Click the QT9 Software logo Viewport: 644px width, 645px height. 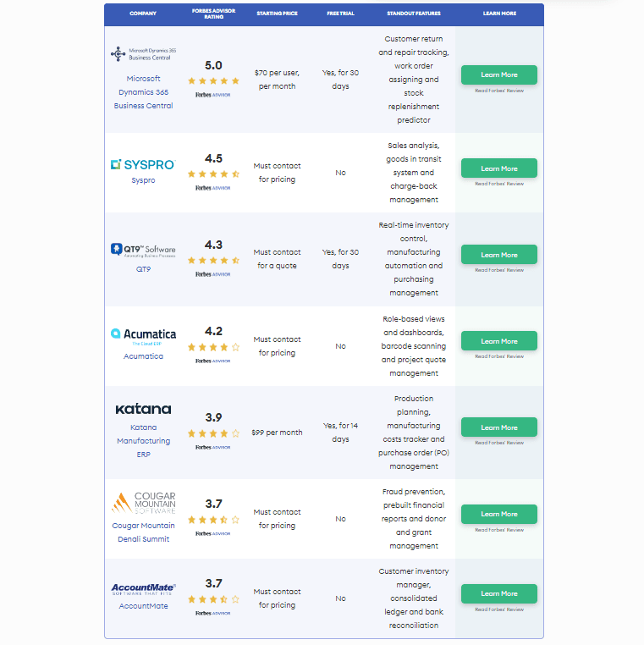pyautogui.click(x=143, y=250)
